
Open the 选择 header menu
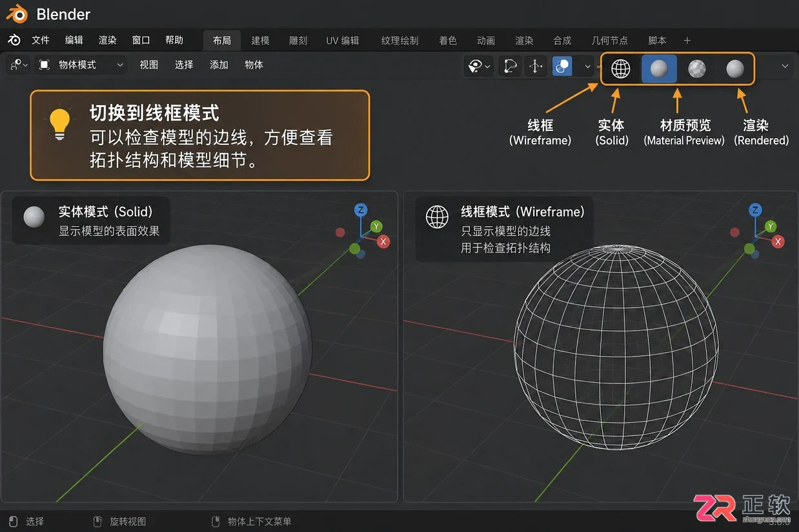coord(184,65)
